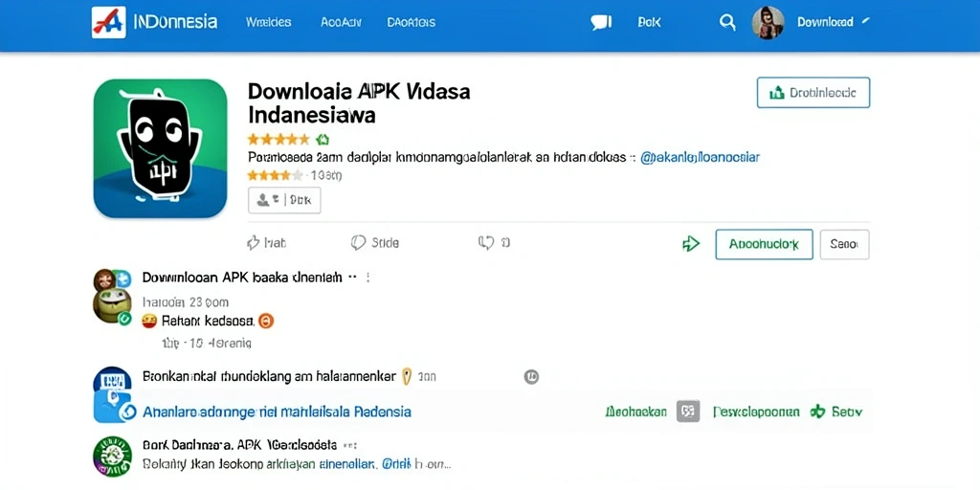
Task: Click the Bronkan nkal mundeklang post text
Action: pyautogui.click(x=269, y=376)
